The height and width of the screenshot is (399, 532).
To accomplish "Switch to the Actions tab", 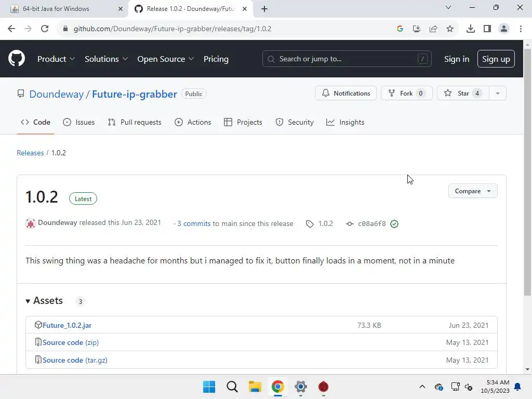I will pyautogui.click(x=193, y=122).
